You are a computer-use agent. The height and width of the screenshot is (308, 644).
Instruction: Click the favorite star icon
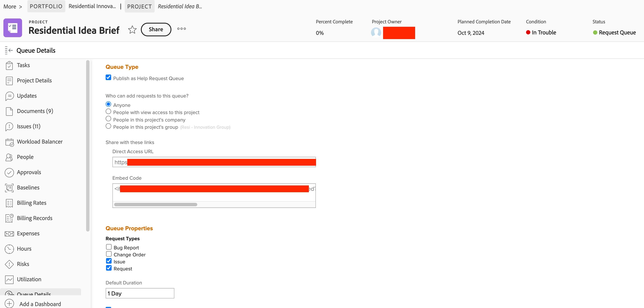point(132,30)
